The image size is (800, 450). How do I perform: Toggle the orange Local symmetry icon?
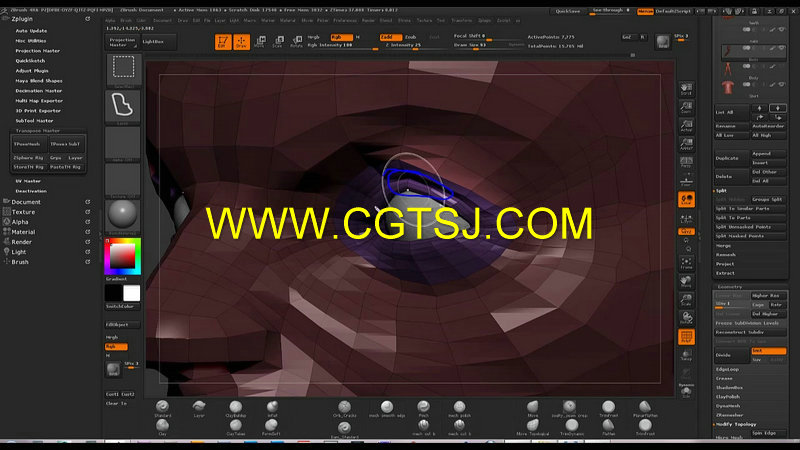pyautogui.click(x=686, y=199)
